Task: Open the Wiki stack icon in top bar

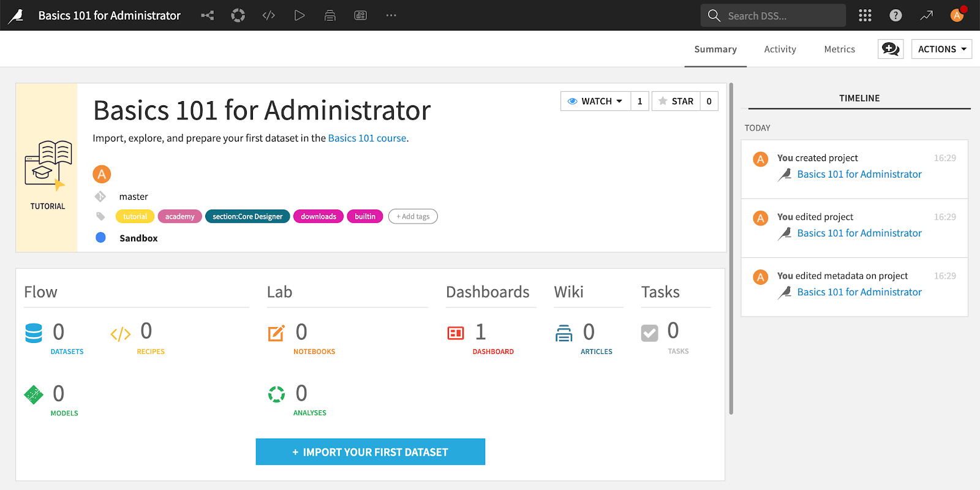Action: tap(330, 15)
